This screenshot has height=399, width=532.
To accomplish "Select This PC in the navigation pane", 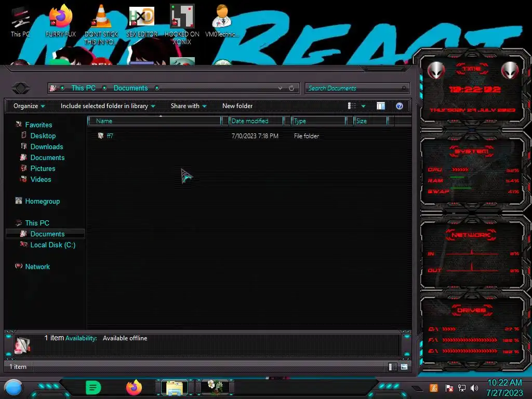I will click(x=37, y=223).
